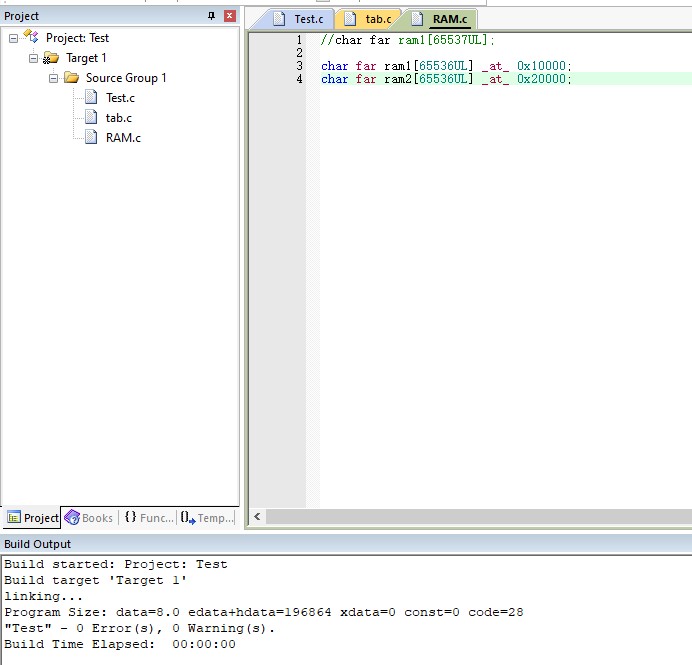Image resolution: width=692 pixels, height=665 pixels.
Task: Click line number 4 in the gutter
Action: pos(299,79)
